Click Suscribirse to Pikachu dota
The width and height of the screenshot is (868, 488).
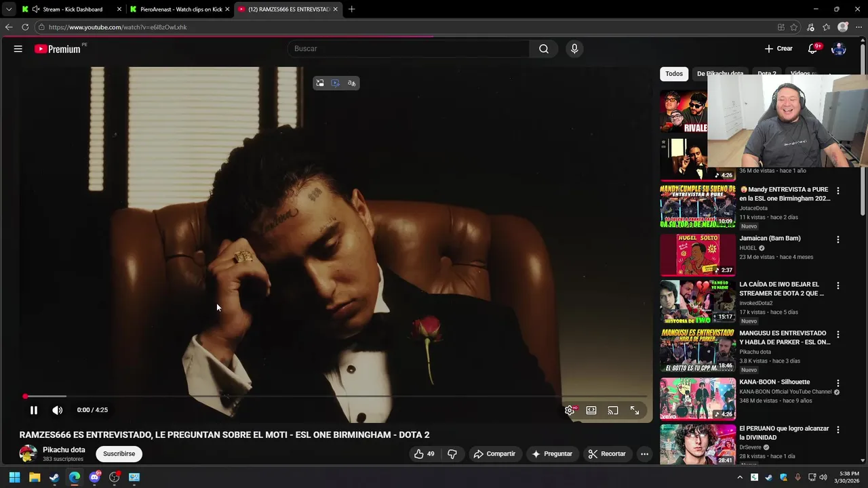pos(119,454)
